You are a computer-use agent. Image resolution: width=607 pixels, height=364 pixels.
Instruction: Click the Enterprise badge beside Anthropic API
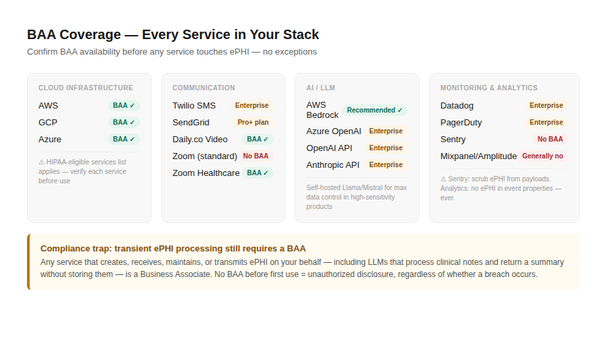pos(386,164)
